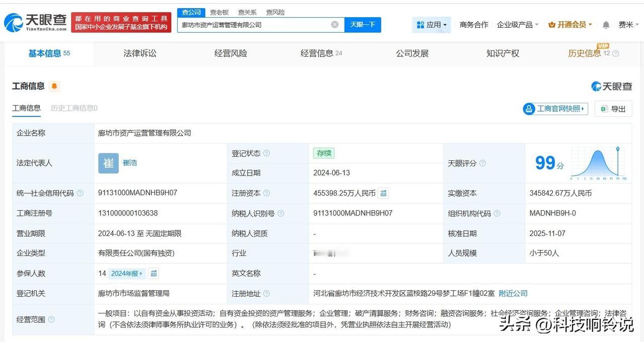The width and height of the screenshot is (644, 342).
Task: Click the 核准日期 value 2025-11-07
Action: tap(548, 233)
